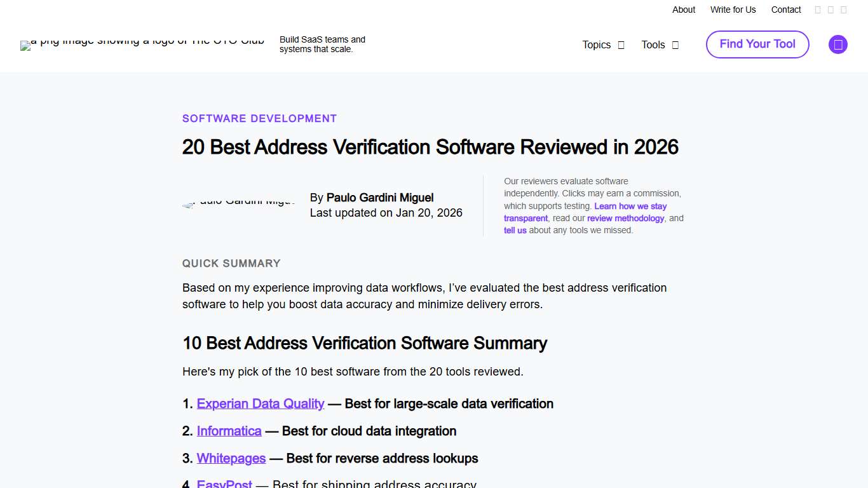The height and width of the screenshot is (488, 868).
Task: Click the review methodology link
Action: coord(625,218)
